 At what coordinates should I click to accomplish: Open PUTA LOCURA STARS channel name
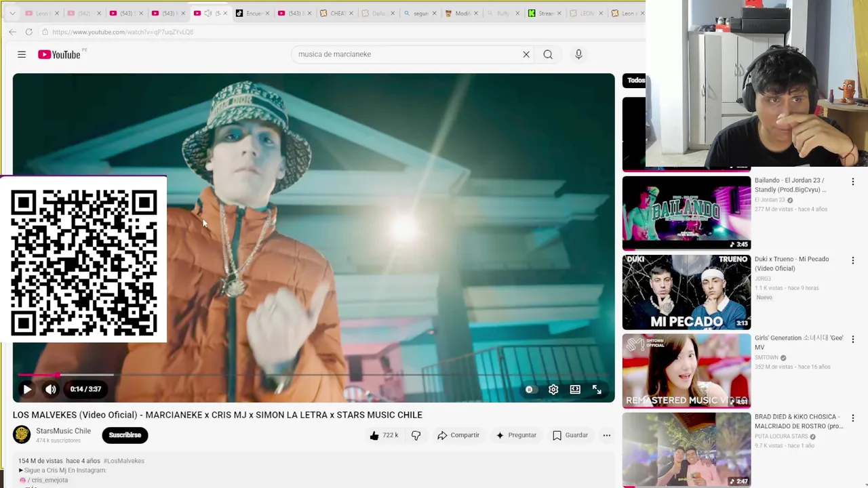(781, 436)
